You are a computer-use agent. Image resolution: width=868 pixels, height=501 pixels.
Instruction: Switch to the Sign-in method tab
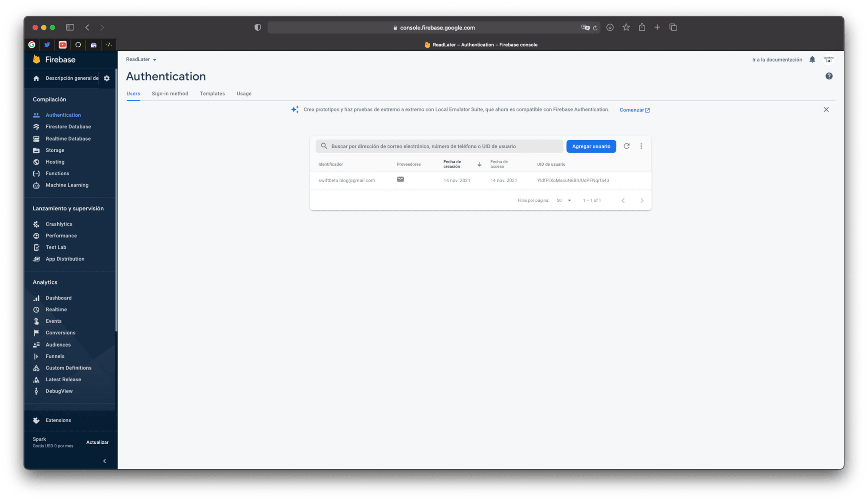(x=170, y=94)
